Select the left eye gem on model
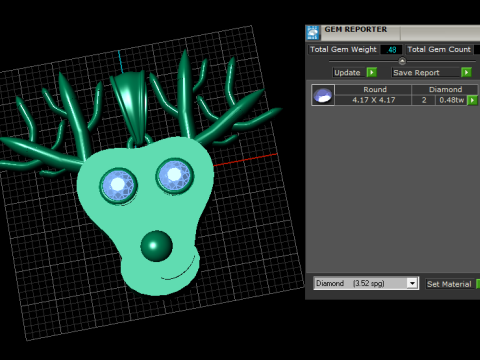The image size is (480, 360). [118, 185]
